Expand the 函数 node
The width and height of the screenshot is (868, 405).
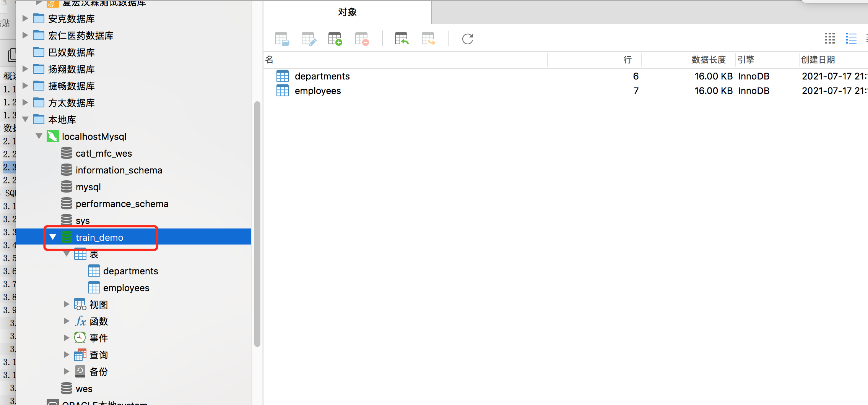click(x=67, y=321)
